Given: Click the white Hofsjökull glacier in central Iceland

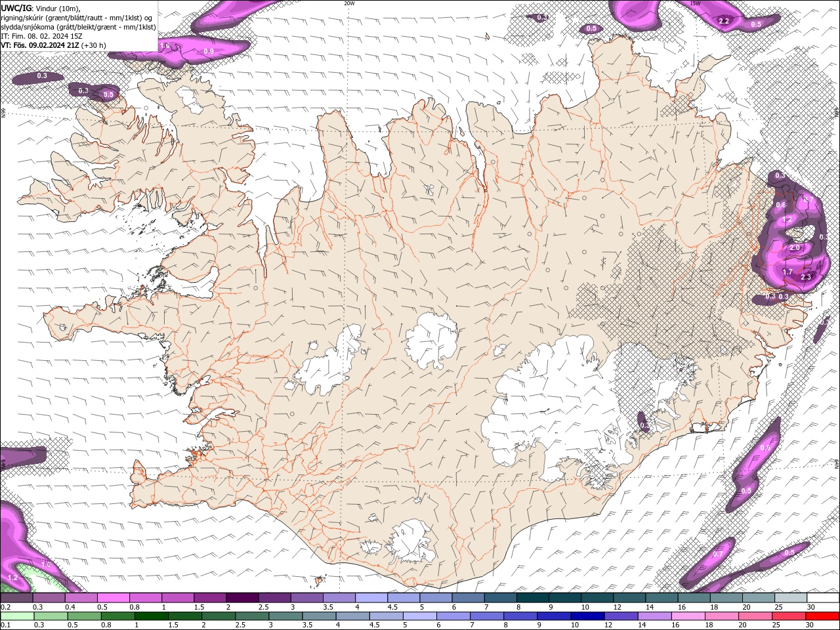Looking at the screenshot, I should pyautogui.click(x=431, y=341).
